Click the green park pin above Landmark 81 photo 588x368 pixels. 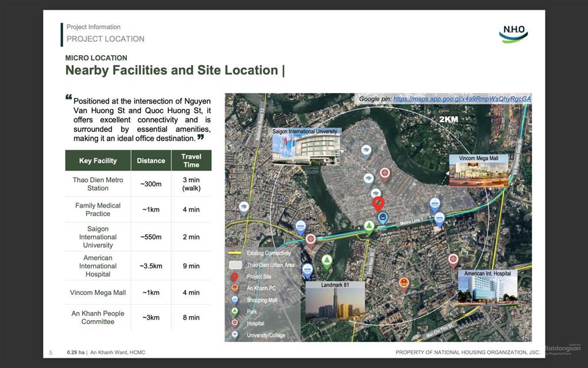(327, 262)
